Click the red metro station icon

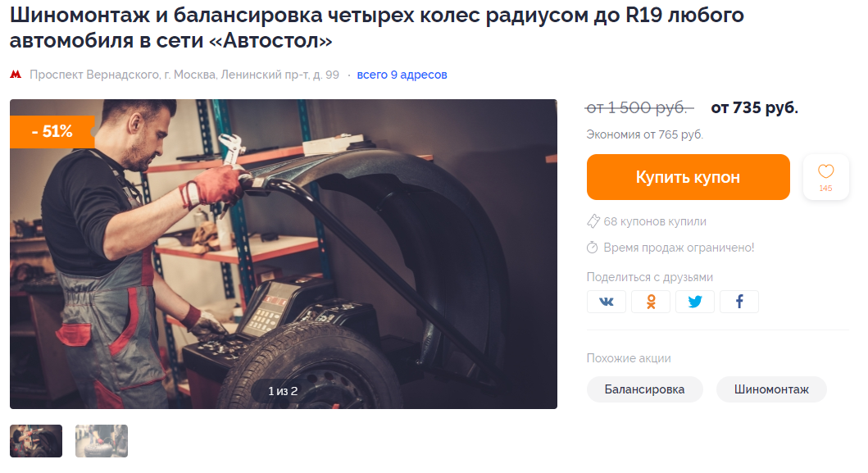click(x=16, y=75)
